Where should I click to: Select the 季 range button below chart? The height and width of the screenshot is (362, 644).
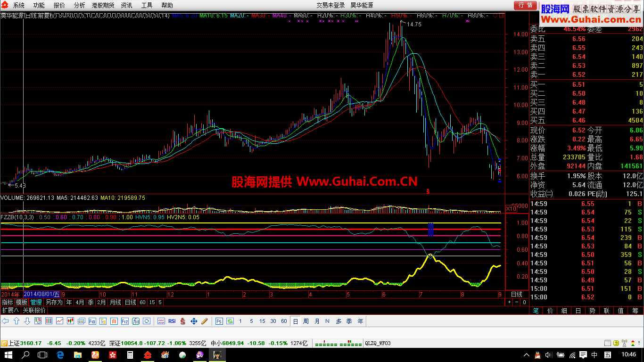tap(91, 302)
